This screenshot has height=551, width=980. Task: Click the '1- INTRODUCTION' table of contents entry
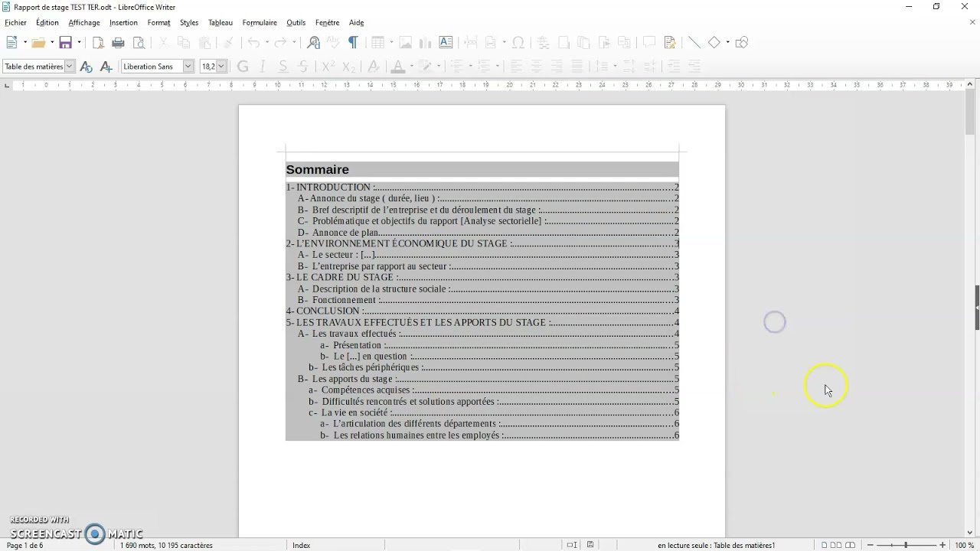tap(482, 187)
